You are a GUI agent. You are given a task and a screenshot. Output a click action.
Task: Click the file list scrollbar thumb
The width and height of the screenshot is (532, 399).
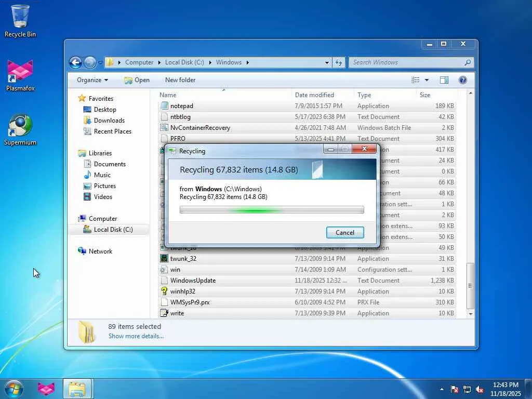[x=470, y=286]
